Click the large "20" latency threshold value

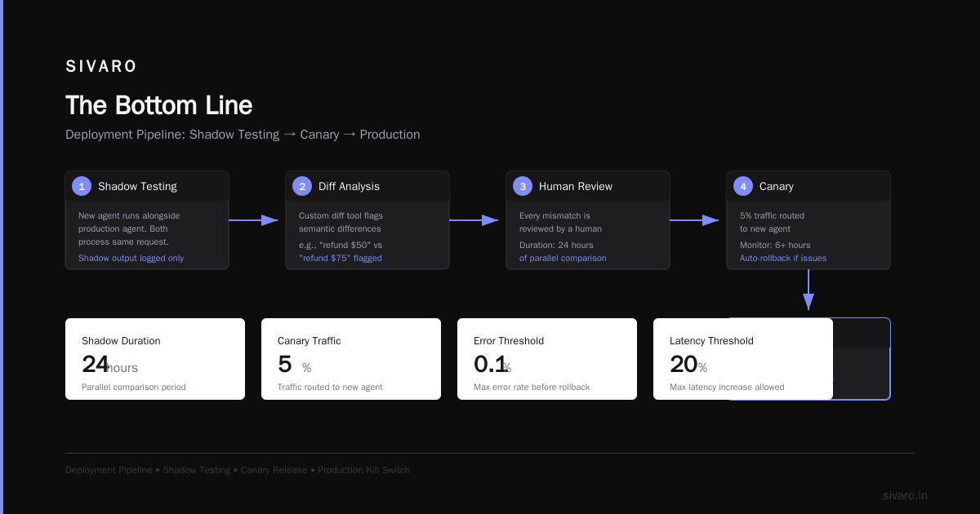[684, 364]
